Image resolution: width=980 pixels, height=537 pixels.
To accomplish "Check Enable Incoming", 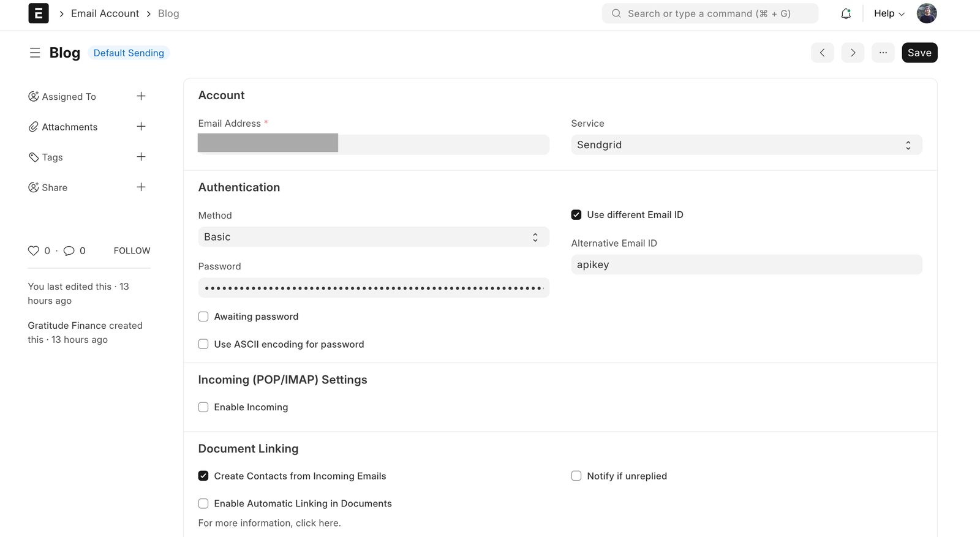I will [x=203, y=407].
